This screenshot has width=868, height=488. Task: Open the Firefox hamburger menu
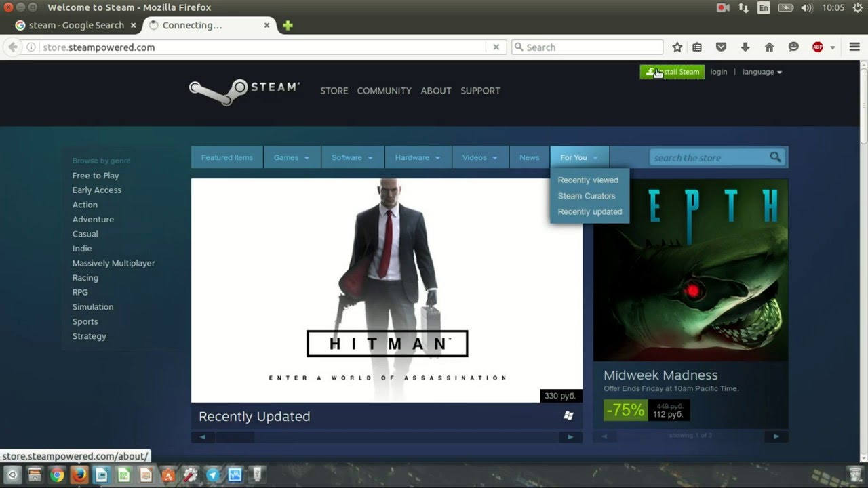tap(854, 47)
